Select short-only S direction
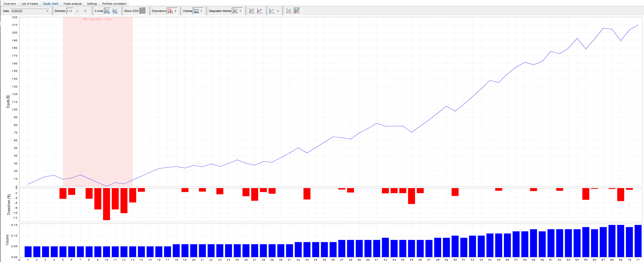Viewport: 644px width, 262px height. point(85,11)
